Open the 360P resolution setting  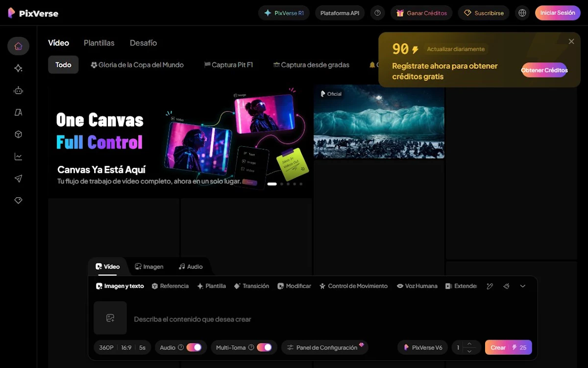(106, 347)
